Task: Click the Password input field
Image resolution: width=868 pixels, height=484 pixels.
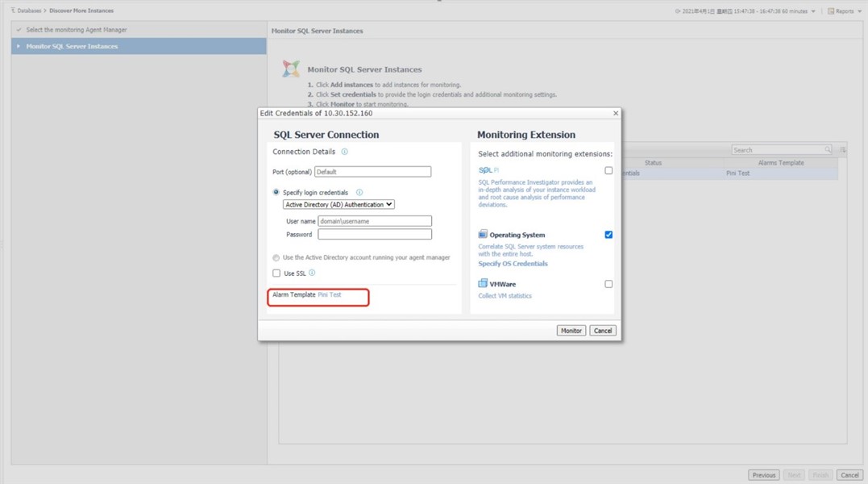Action: (375, 234)
